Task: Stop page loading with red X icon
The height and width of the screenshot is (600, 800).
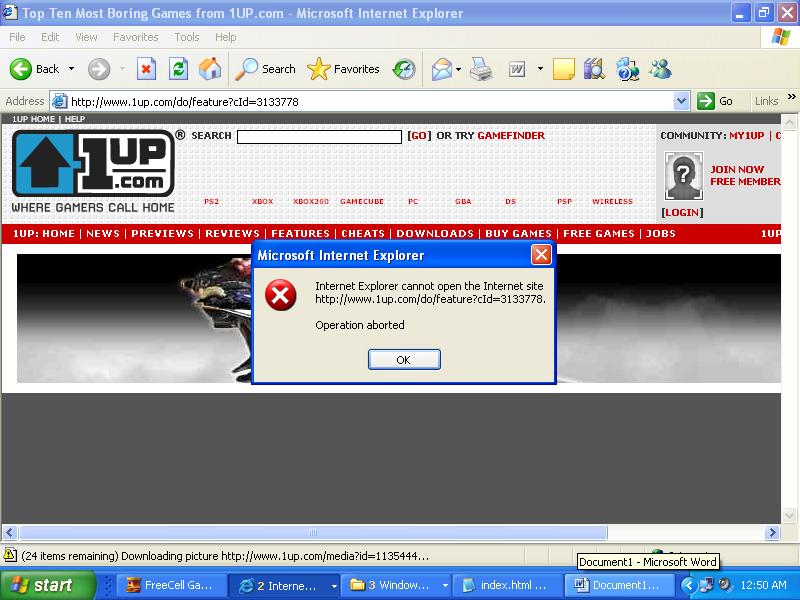Action: 146,69
